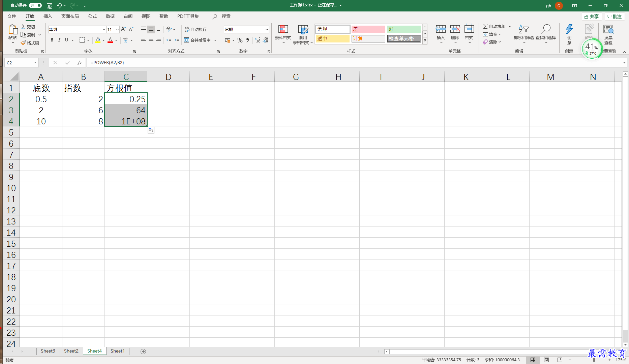Toggle the AutoSave switch
629x364 pixels.
point(35,5)
